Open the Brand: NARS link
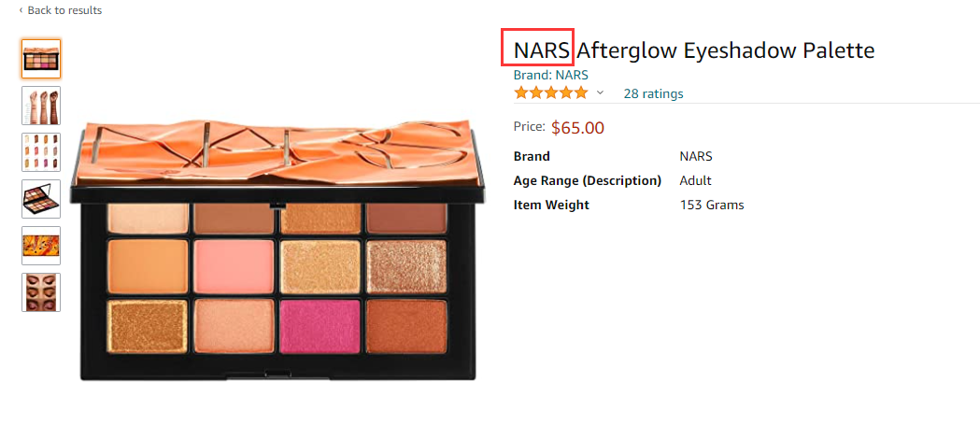Viewport: 980px width, 440px height. (x=550, y=75)
